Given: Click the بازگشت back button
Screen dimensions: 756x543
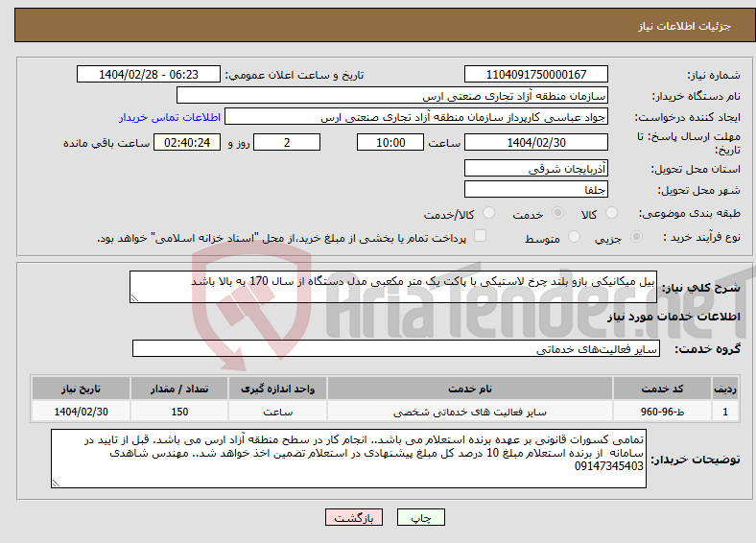Looking at the screenshot, I should tap(354, 517).
